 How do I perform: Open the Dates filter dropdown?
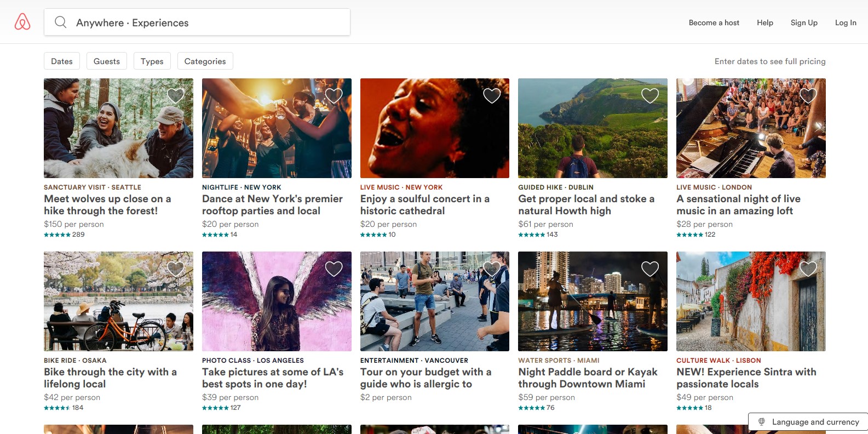(x=62, y=61)
